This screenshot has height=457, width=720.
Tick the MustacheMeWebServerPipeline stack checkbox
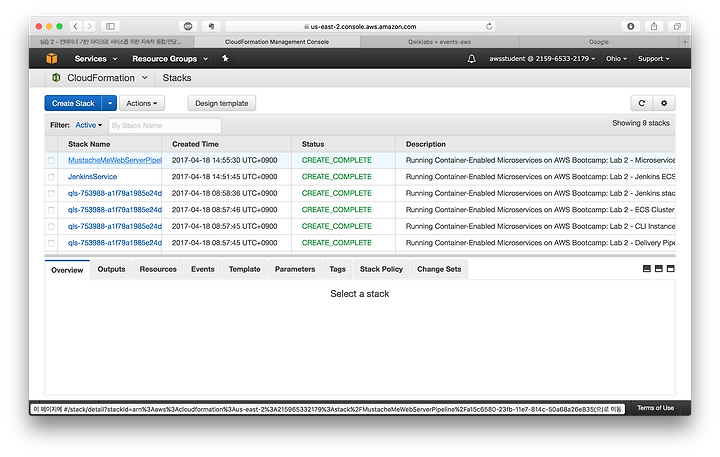[51, 160]
